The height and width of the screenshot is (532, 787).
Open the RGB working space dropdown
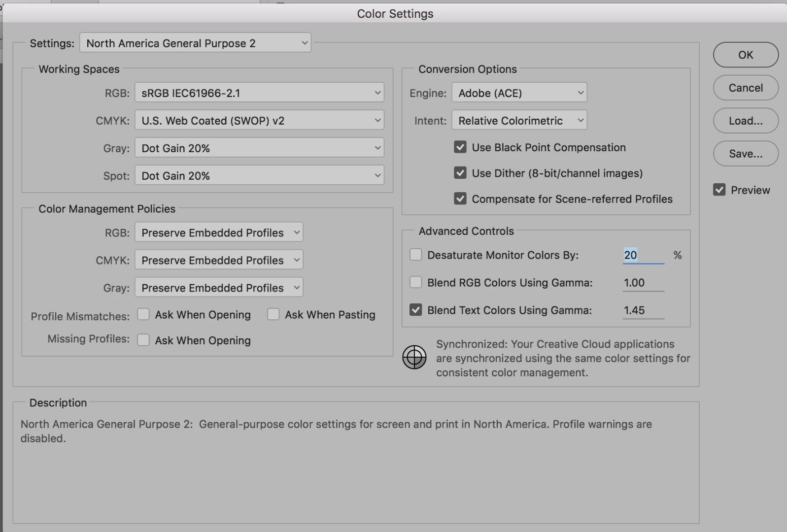coord(259,93)
